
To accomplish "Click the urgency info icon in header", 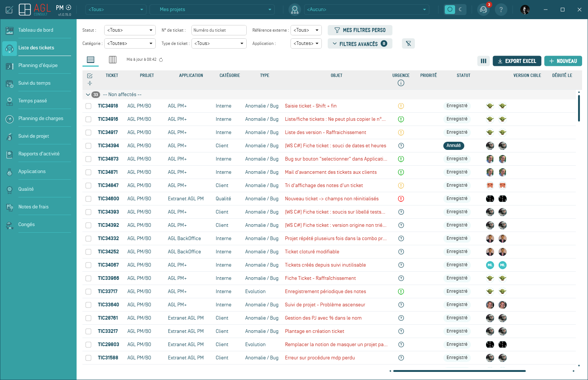I will pyautogui.click(x=401, y=83).
